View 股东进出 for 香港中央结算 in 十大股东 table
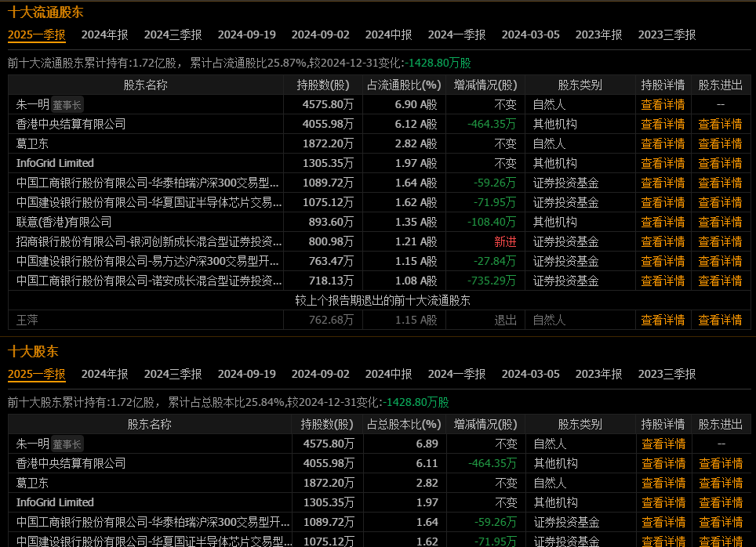This screenshot has height=547, width=756. coord(721,464)
